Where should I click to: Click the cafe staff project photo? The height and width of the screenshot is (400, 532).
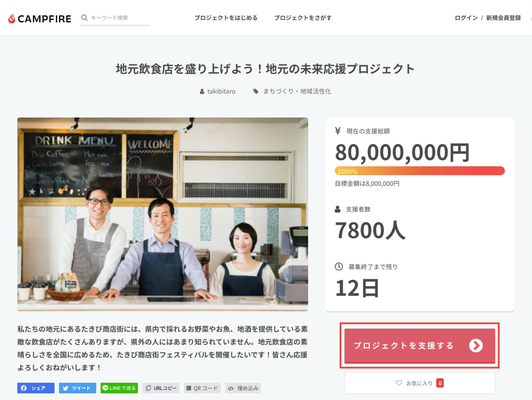click(162, 214)
